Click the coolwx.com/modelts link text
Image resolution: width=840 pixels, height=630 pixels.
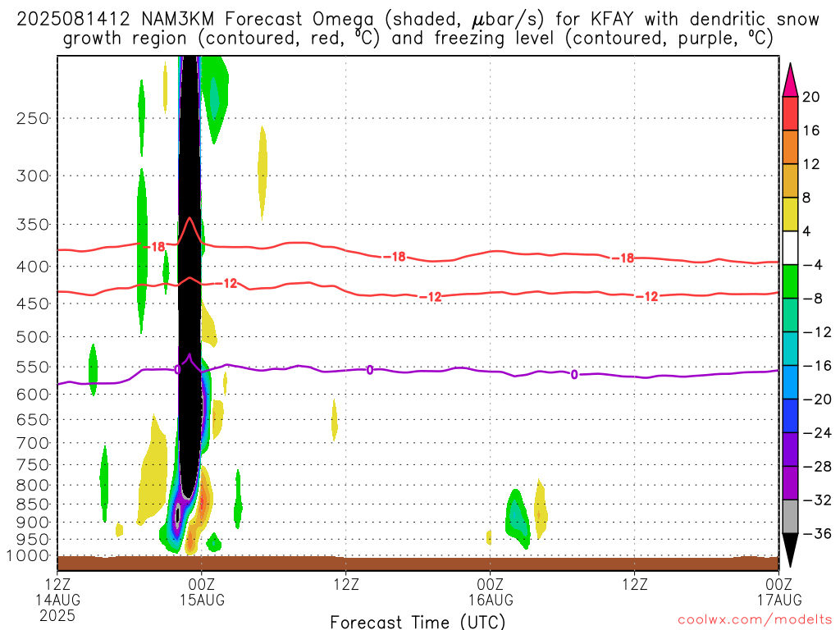click(755, 620)
